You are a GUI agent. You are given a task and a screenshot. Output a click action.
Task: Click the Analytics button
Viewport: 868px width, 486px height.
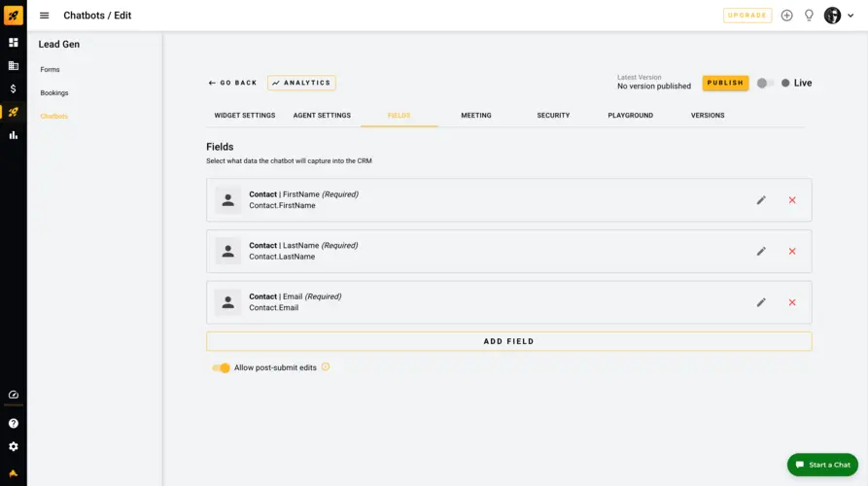(301, 83)
